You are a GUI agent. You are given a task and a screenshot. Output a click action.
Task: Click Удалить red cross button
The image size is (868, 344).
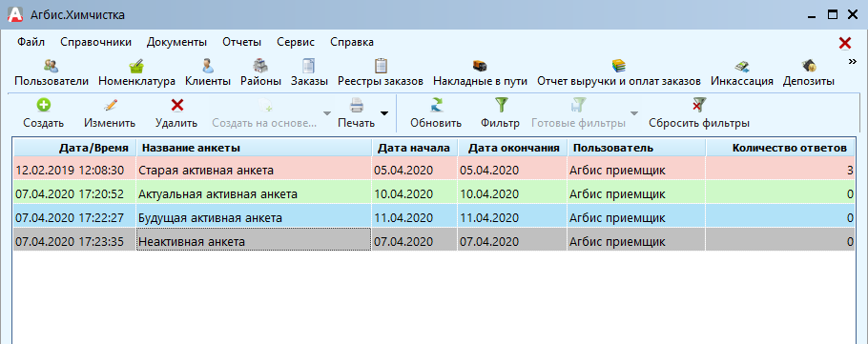176,113
